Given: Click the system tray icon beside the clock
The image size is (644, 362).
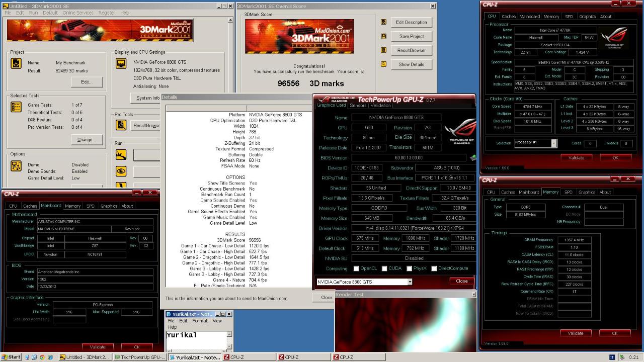Looking at the screenshot, I should click(622, 357).
